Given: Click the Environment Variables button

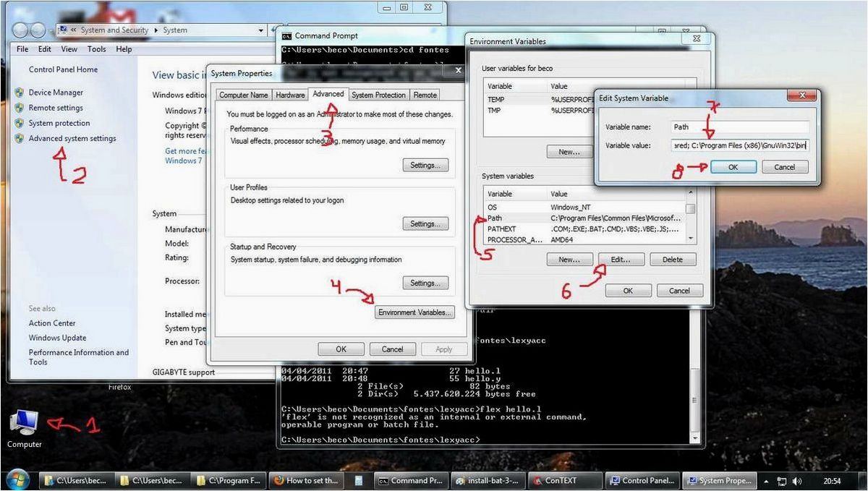Looking at the screenshot, I should (x=415, y=312).
